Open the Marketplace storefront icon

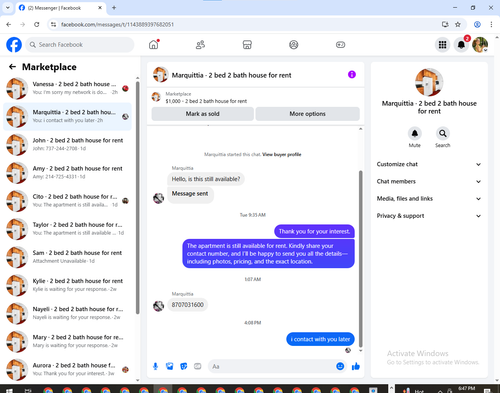pos(247,45)
